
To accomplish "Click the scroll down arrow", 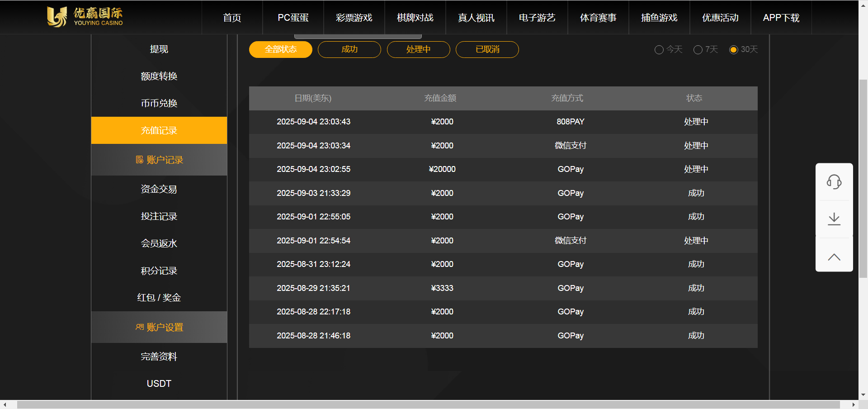I will pos(863,395).
